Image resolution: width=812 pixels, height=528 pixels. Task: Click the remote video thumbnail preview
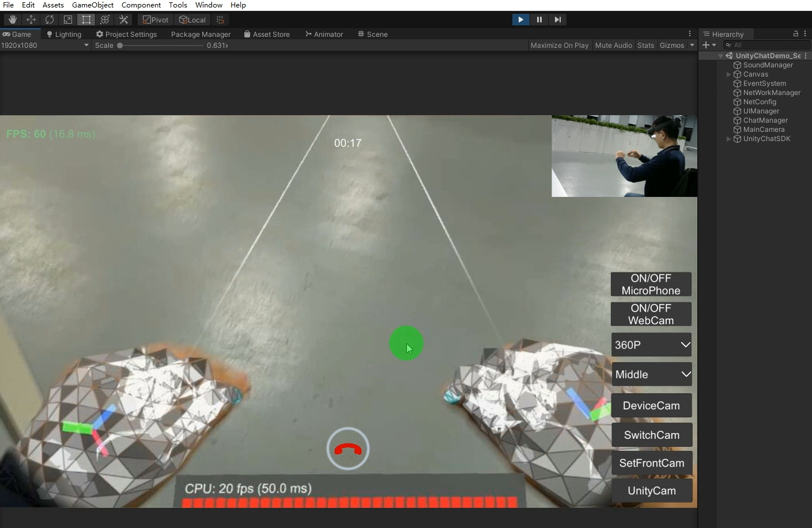pyautogui.click(x=624, y=156)
